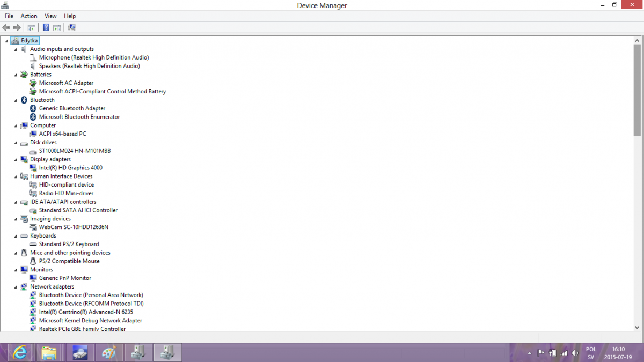Collapse the Batteries category
Viewport: 644px width, 362px height.
[x=16, y=75]
